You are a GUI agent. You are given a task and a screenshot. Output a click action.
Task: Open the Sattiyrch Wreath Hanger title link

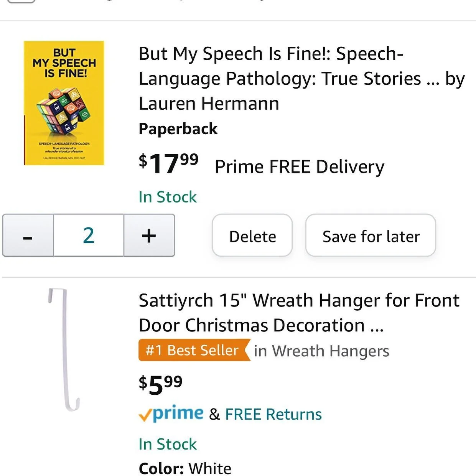[x=299, y=313]
